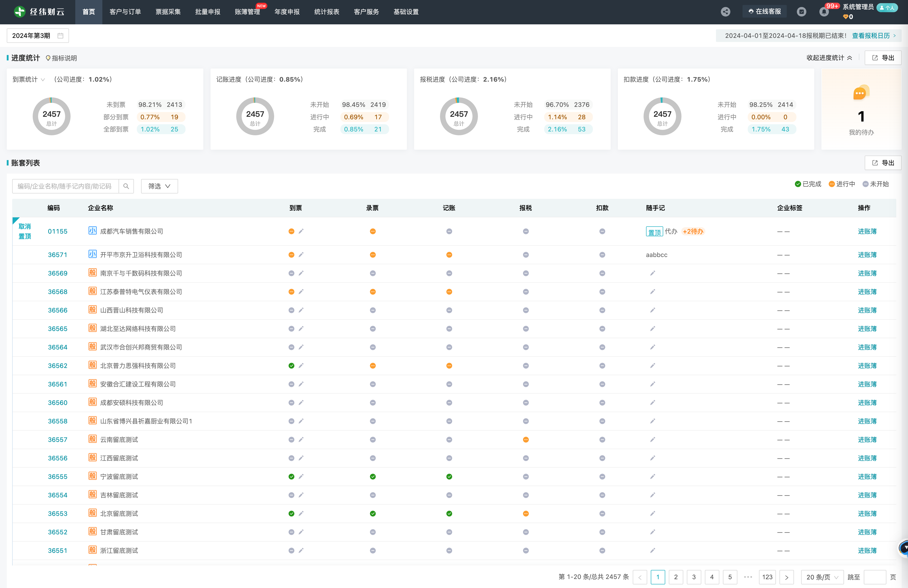Open the message inbox icon in header
The width and height of the screenshot is (908, 588).
click(801, 12)
